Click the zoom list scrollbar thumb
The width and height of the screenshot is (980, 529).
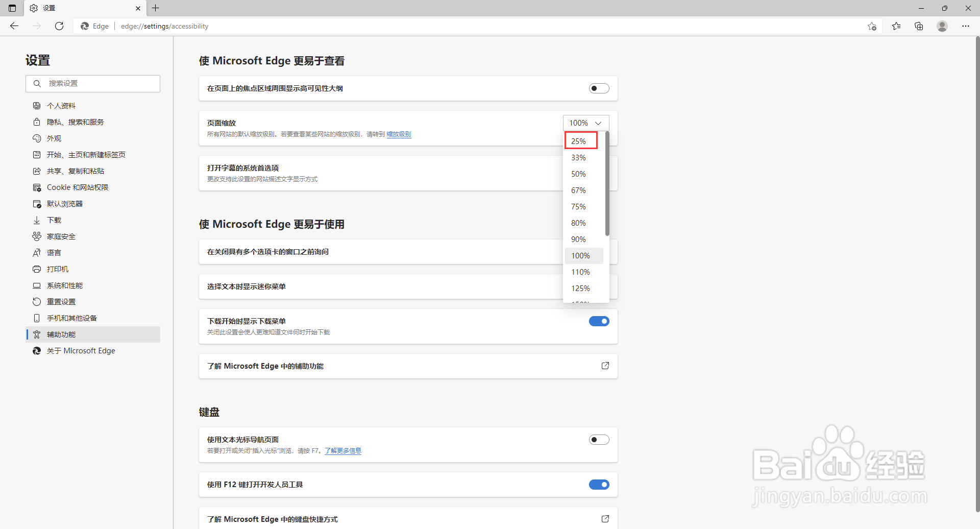[x=607, y=184]
